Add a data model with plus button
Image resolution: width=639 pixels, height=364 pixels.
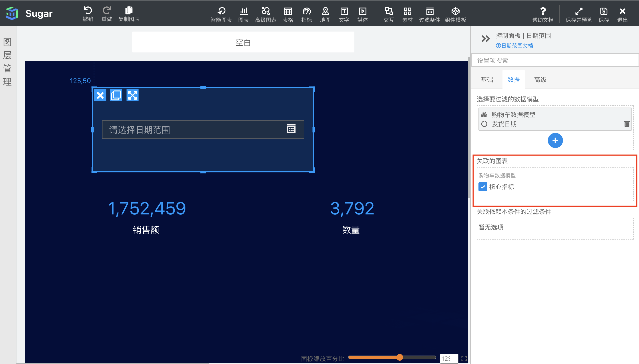(x=555, y=140)
